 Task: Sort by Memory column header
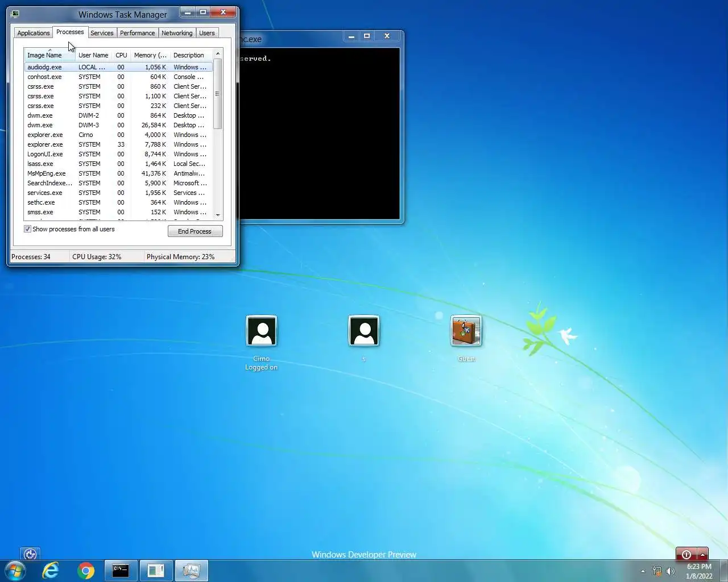click(150, 55)
